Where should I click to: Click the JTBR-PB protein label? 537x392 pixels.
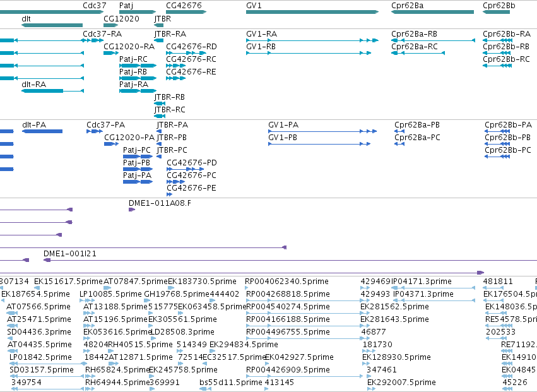click(x=172, y=138)
